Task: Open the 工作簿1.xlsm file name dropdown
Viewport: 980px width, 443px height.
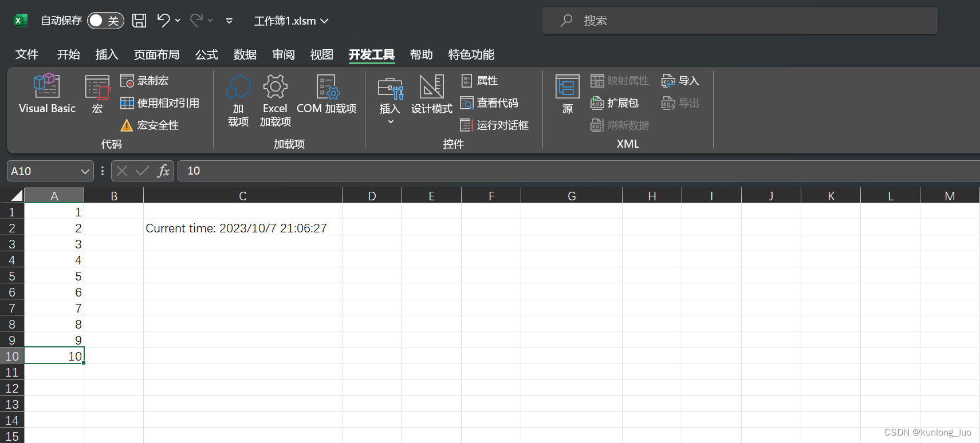Action: [291, 21]
